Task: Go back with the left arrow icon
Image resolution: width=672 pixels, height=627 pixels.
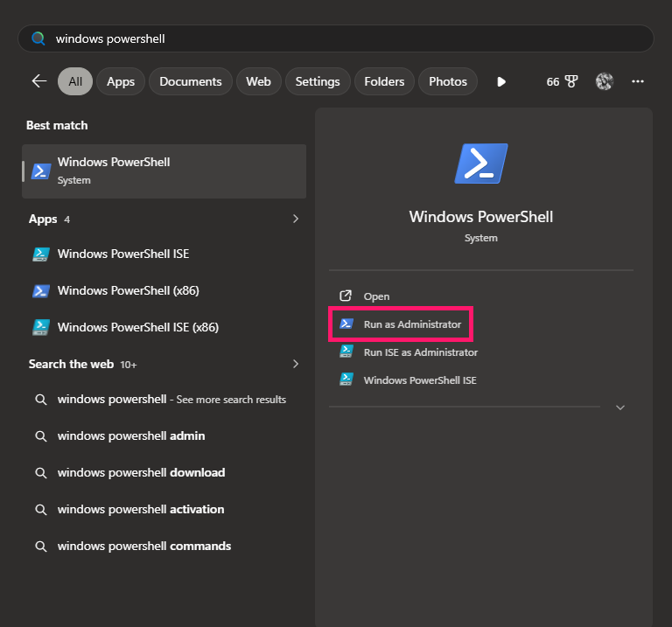Action: (x=39, y=81)
